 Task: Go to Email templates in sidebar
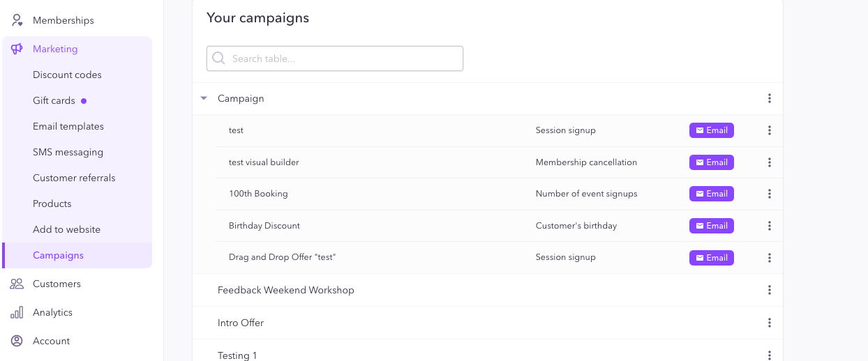[x=68, y=126]
